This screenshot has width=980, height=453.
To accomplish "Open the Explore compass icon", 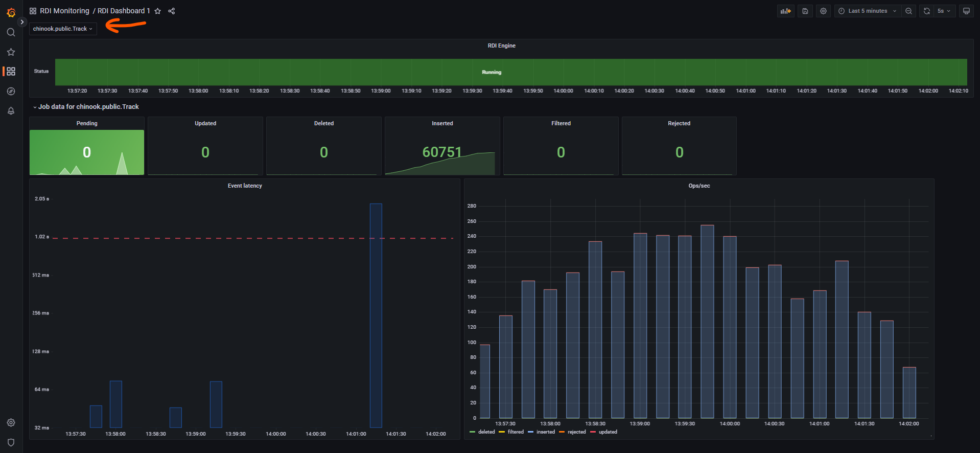I will (11, 91).
